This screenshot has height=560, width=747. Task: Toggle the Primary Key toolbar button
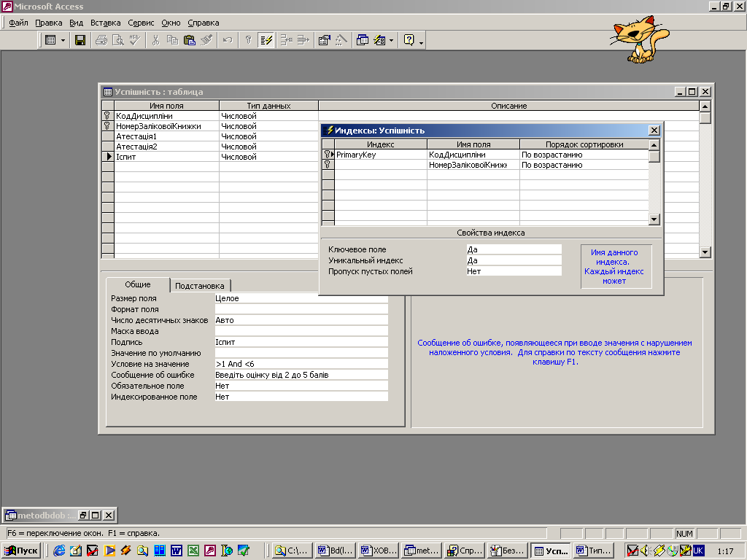(248, 41)
